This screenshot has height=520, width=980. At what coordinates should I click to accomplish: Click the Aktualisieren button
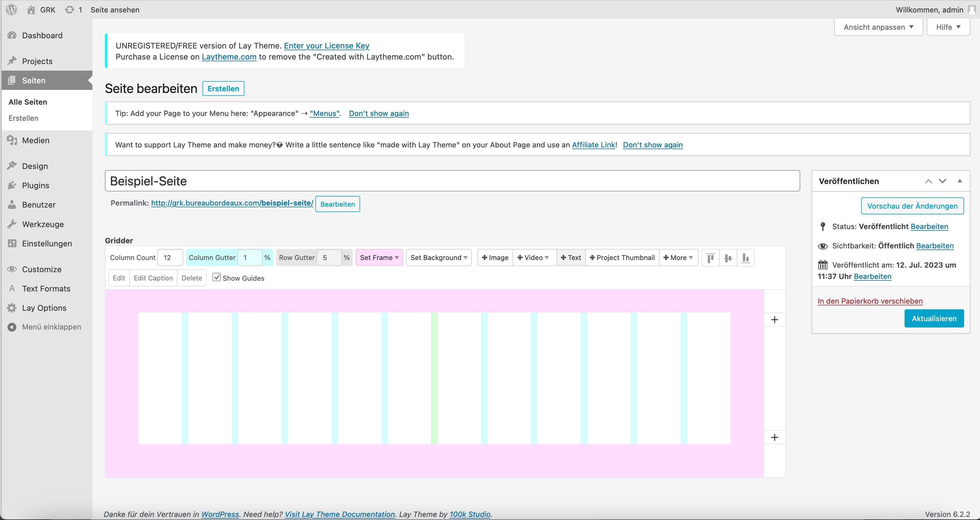933,318
